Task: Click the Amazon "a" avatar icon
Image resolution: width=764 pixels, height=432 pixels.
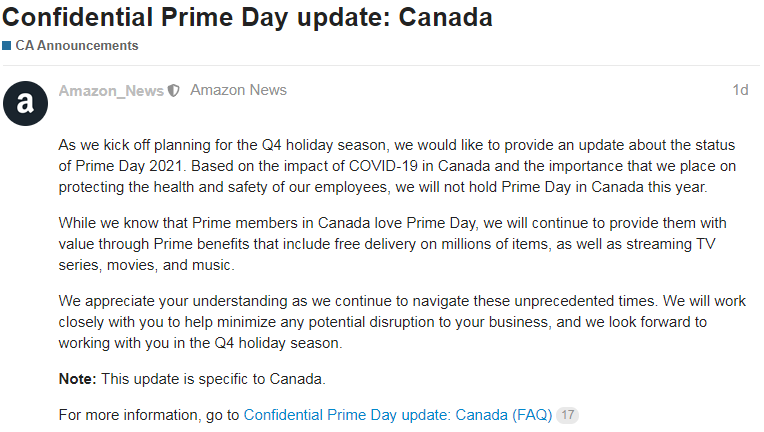Action: [x=25, y=101]
